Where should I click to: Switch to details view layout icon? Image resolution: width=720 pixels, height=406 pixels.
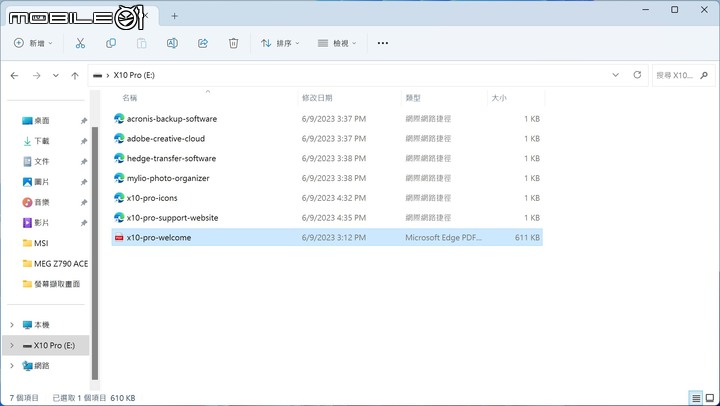tap(696, 398)
